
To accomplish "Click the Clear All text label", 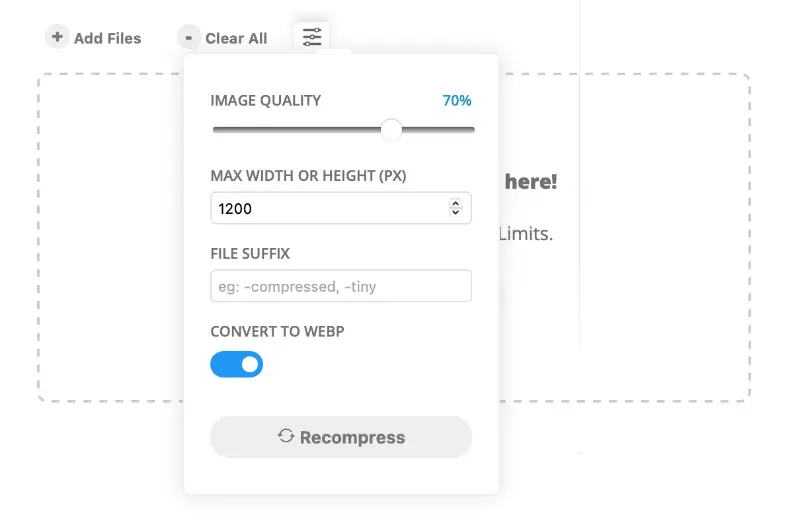I will coord(236,38).
